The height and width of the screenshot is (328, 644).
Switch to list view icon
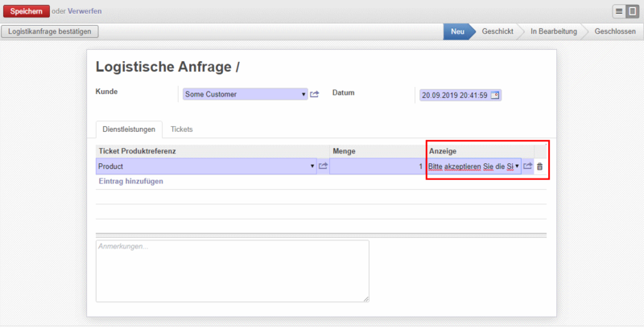[620, 11]
